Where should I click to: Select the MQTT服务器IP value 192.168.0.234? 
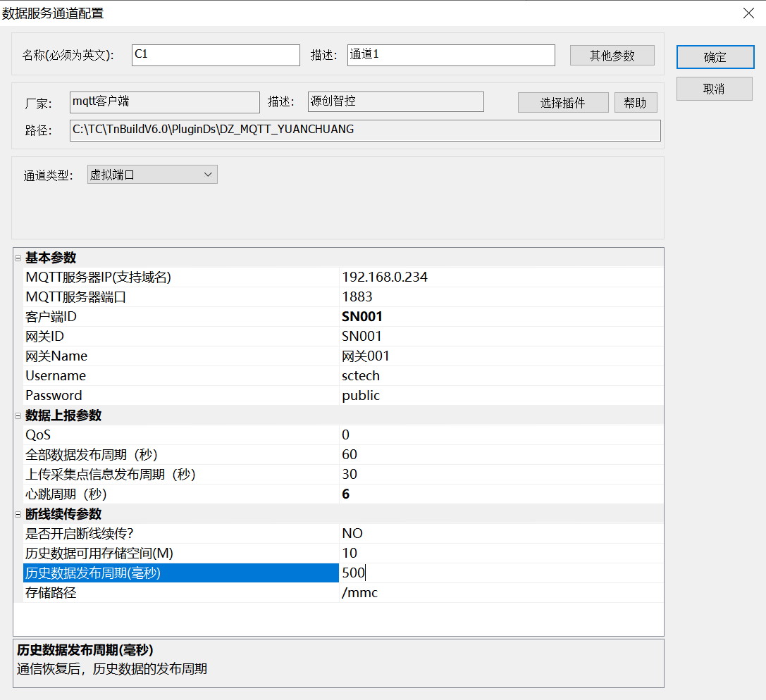pos(501,277)
